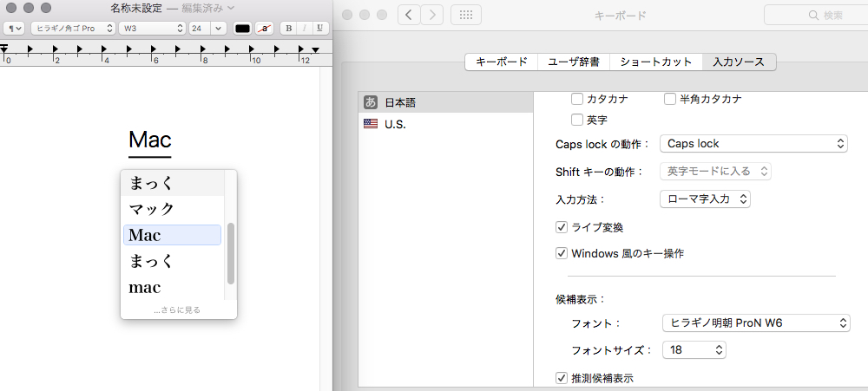Toggle the 推測候補表示 checkbox
The height and width of the screenshot is (391, 868).
[x=562, y=378]
